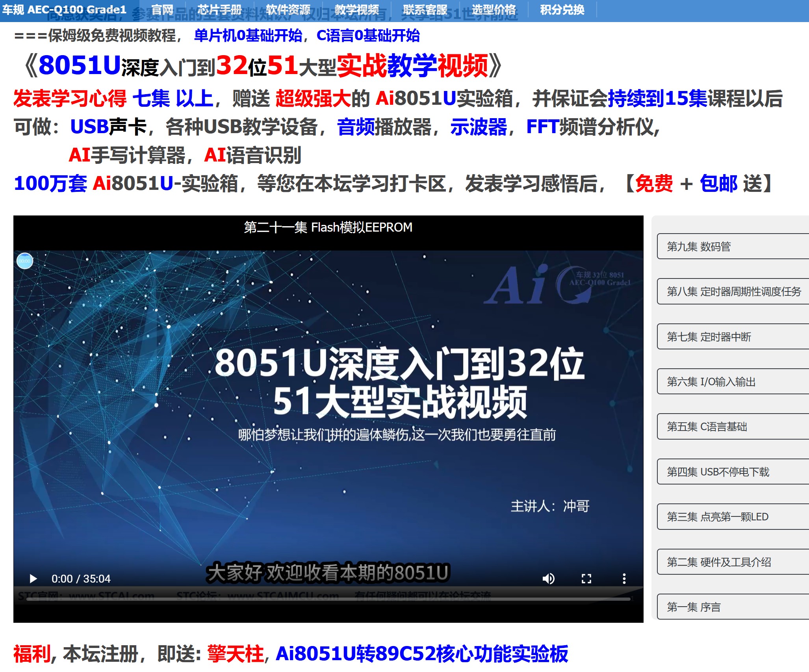Seek along the video progress bar
809x672 pixels.
coord(328,599)
